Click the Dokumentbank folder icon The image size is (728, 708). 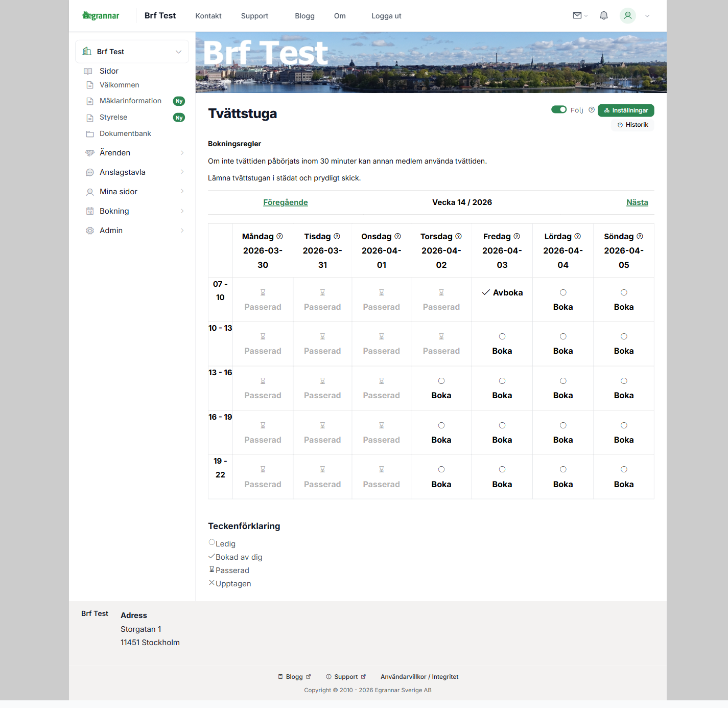tap(89, 133)
